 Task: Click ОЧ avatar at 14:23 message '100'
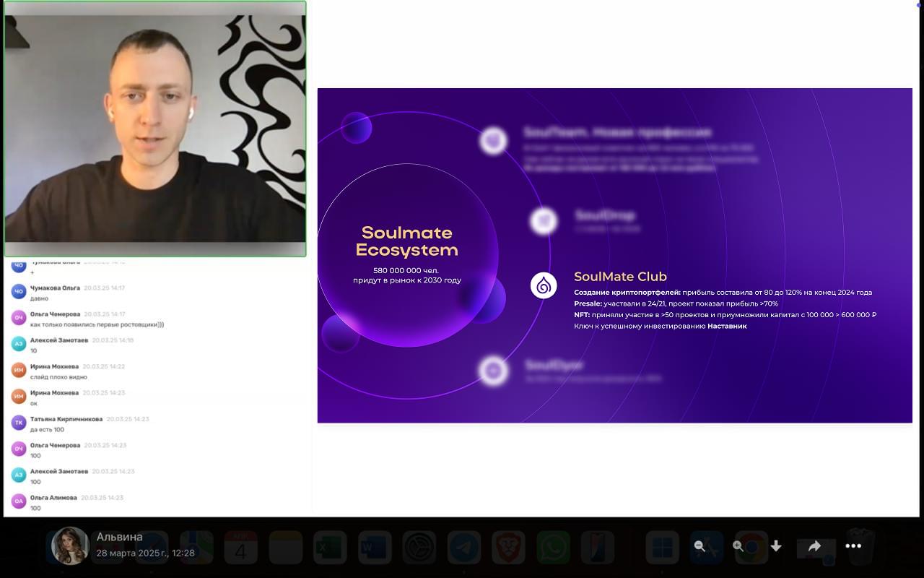pos(19,449)
